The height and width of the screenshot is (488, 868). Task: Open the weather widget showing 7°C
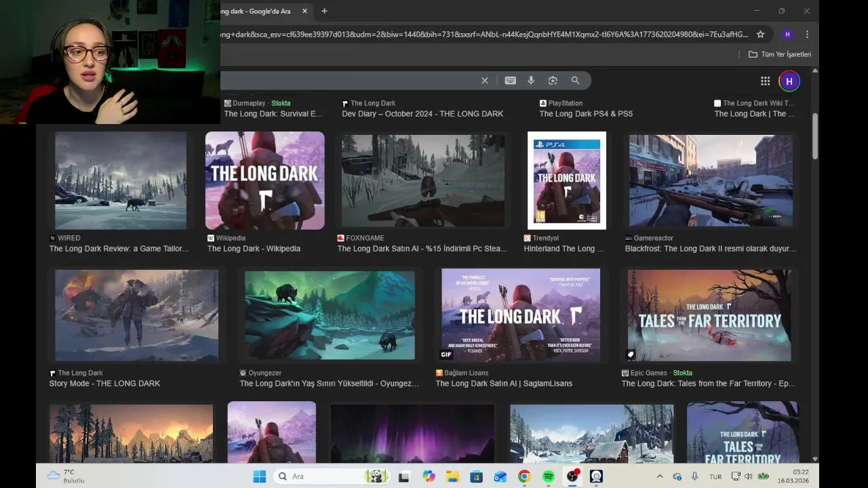(x=65, y=476)
